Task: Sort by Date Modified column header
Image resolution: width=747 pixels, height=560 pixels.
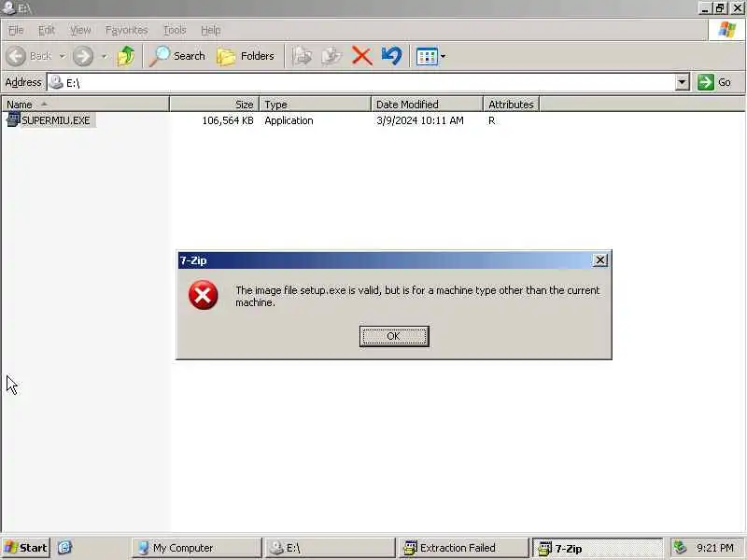Action: point(427,105)
